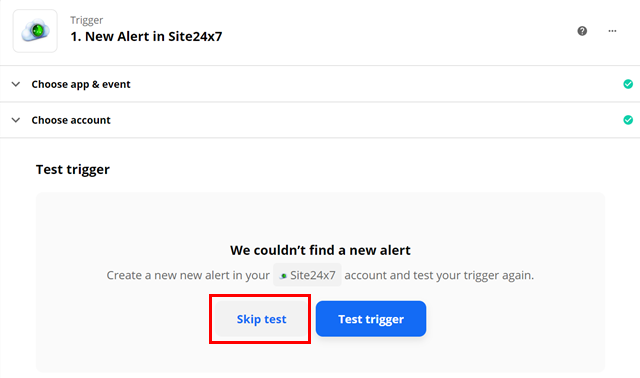Open the help question mark icon
640x378 pixels.
coord(582,31)
